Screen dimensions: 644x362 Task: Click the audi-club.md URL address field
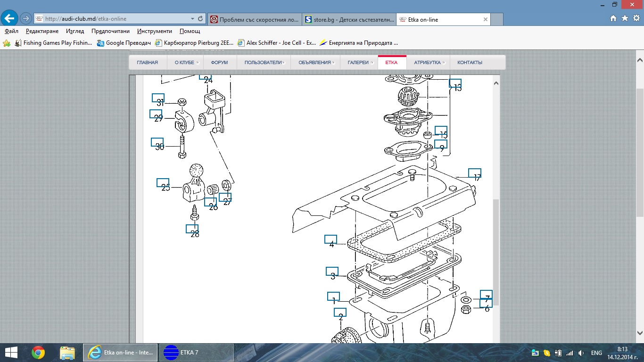[113, 19]
